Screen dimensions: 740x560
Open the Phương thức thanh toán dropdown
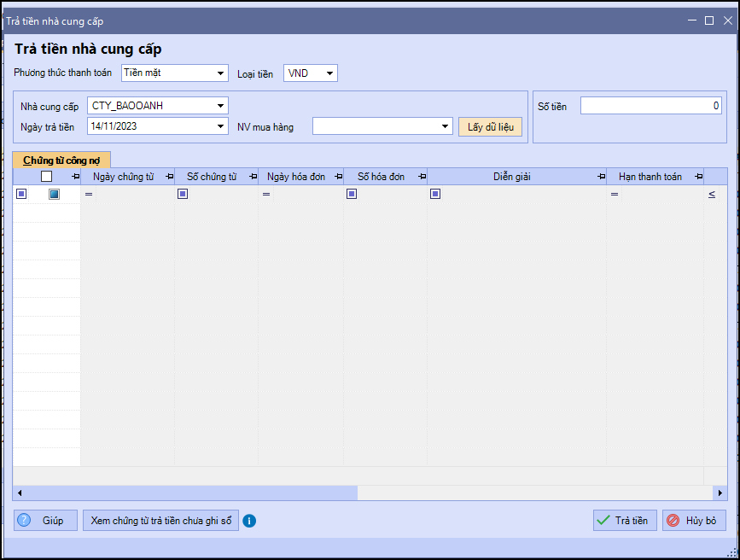[221, 73]
